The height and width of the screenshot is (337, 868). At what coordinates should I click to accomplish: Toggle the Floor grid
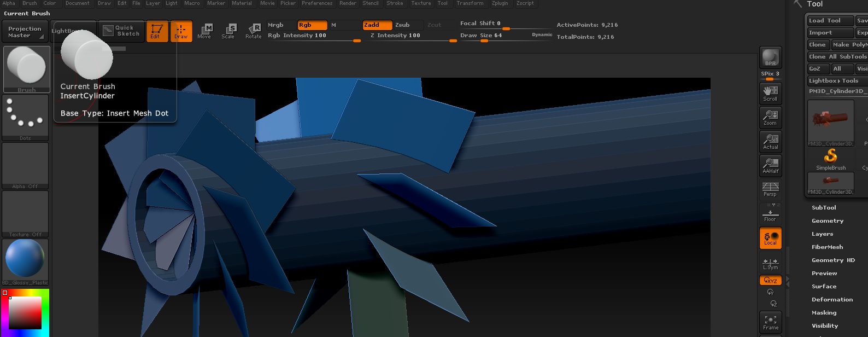click(770, 213)
